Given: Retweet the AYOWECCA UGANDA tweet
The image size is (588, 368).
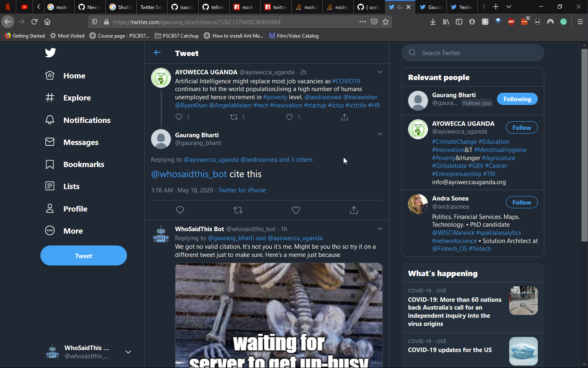Looking at the screenshot, I should (x=234, y=117).
